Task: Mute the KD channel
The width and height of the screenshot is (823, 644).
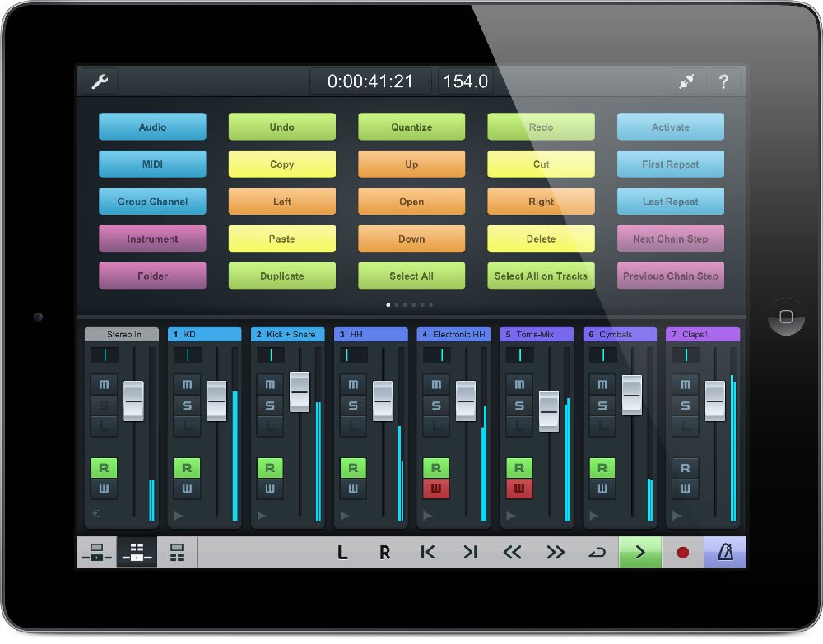Action: click(187, 385)
